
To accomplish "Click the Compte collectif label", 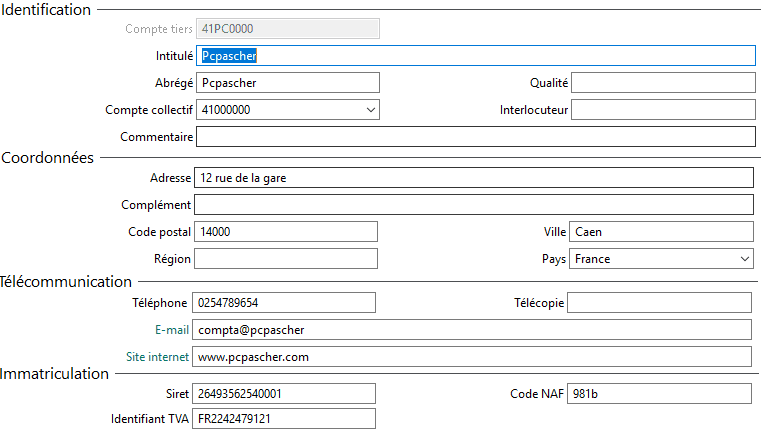I will 149,110.
